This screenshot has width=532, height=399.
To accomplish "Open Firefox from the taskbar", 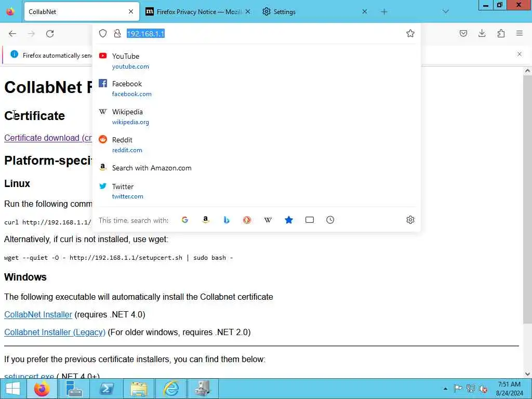I will 42,389.
